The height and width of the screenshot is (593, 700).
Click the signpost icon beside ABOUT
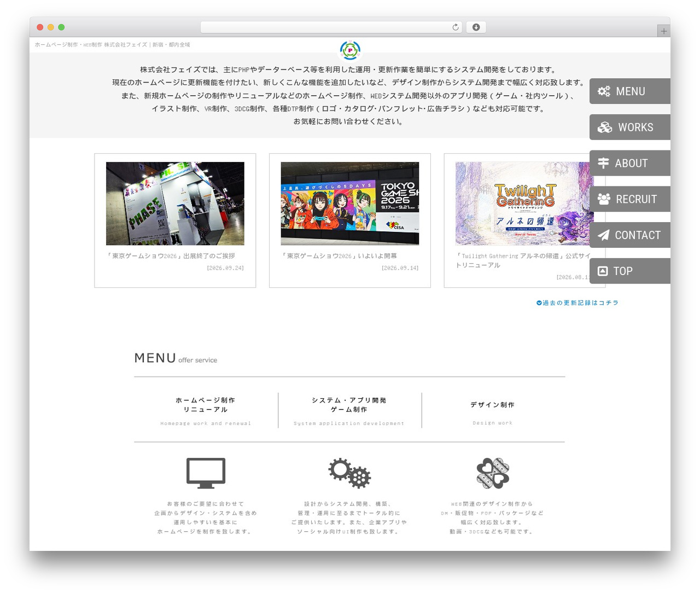[x=603, y=163]
